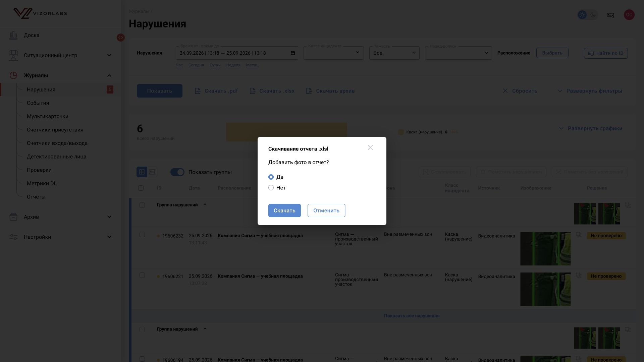The height and width of the screenshot is (362, 644).
Task: Check the checkbox for violation 19606221
Action: click(142, 275)
